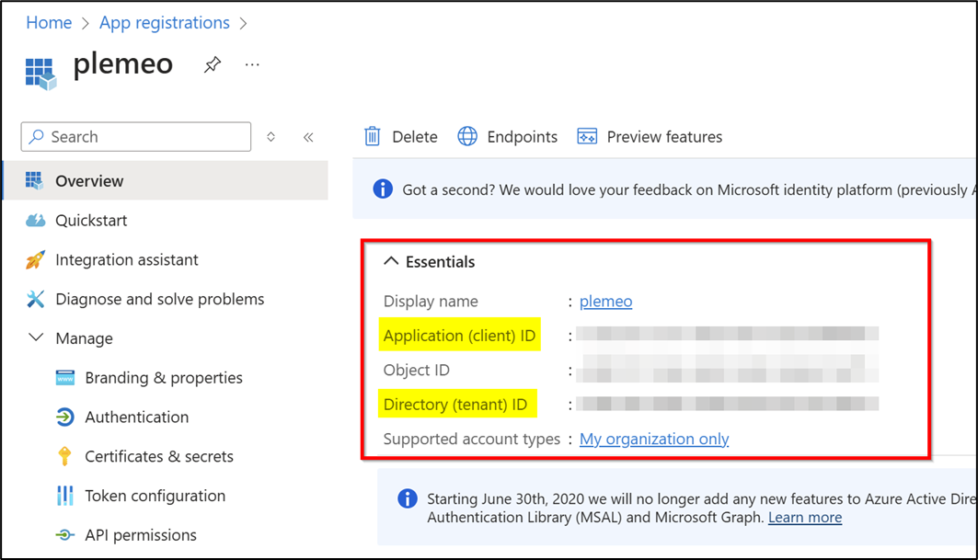This screenshot has height=560, width=978.
Task: Select Overview in the sidebar
Action: (x=89, y=181)
